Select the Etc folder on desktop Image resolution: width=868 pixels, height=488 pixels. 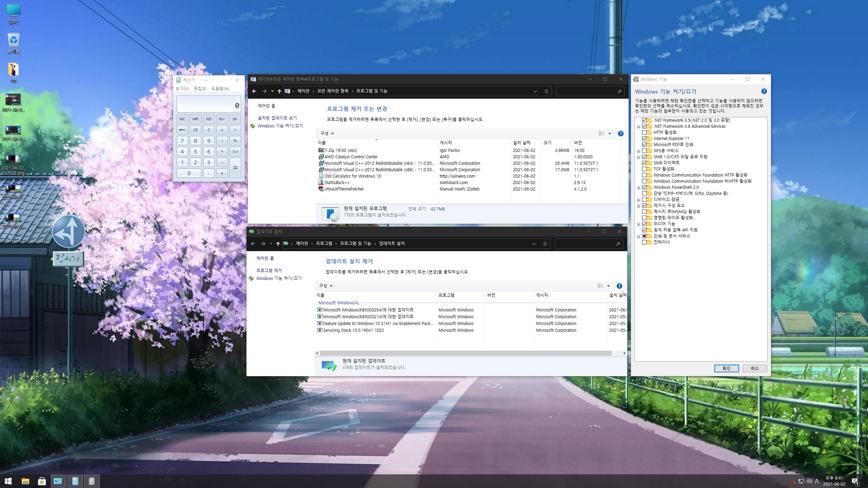[x=13, y=73]
